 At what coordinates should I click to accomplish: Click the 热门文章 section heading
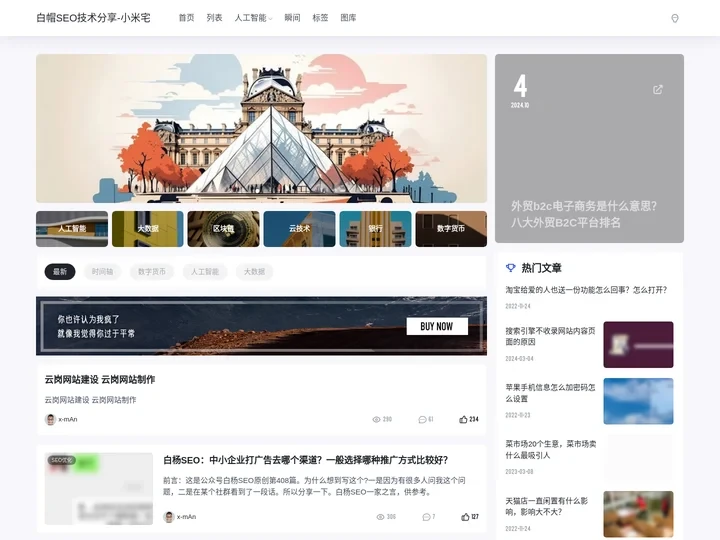(541, 268)
